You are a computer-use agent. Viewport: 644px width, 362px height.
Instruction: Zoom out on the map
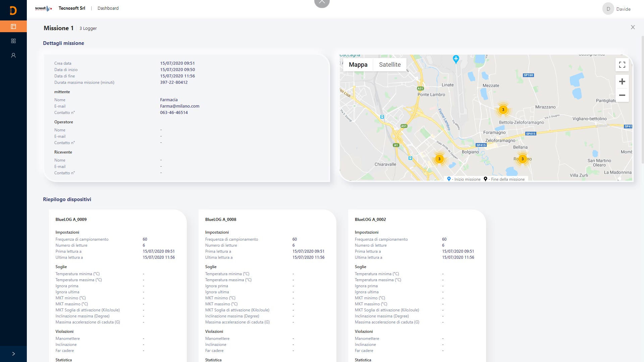(x=622, y=95)
